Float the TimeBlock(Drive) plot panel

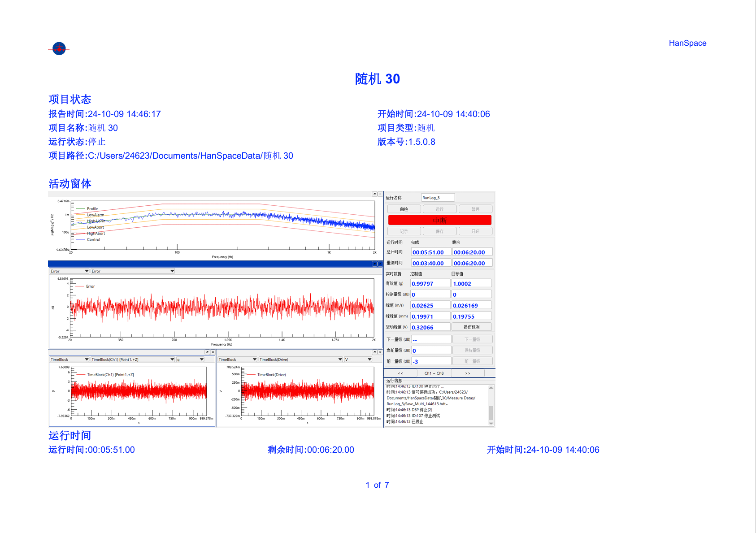[x=374, y=352]
